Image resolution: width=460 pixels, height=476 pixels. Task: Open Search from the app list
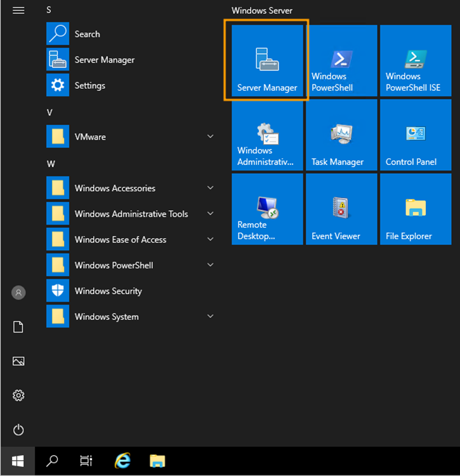[132, 34]
